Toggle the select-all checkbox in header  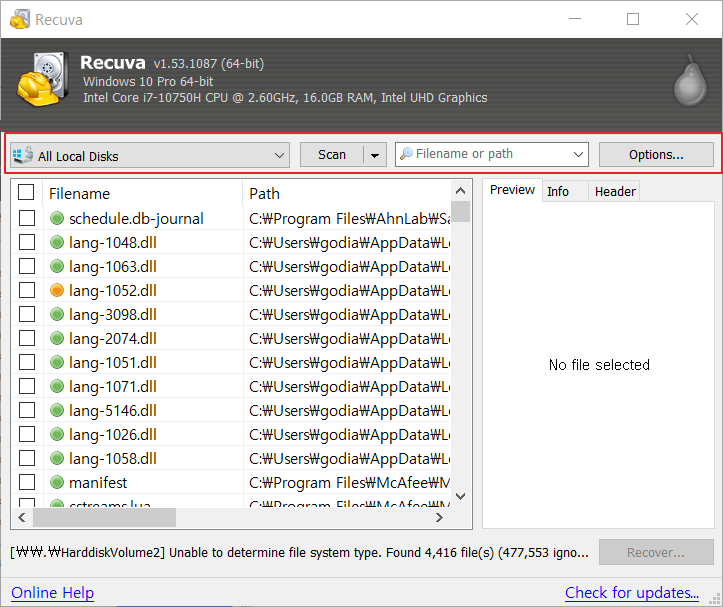26,192
